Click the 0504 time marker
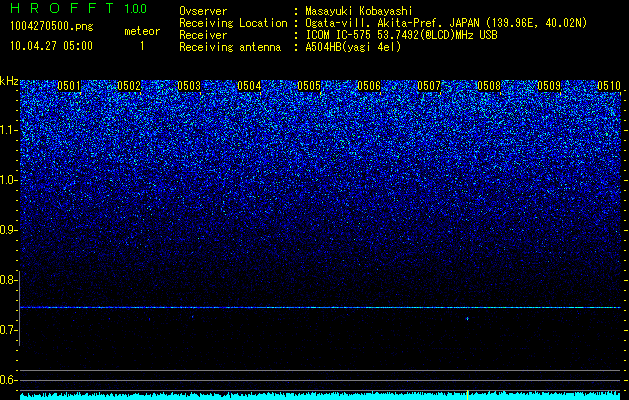This screenshot has height=400, width=629. click(x=249, y=86)
